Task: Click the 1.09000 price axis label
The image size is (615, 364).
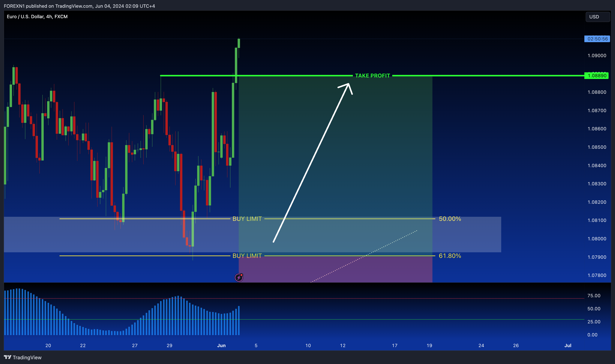Action: pos(597,55)
